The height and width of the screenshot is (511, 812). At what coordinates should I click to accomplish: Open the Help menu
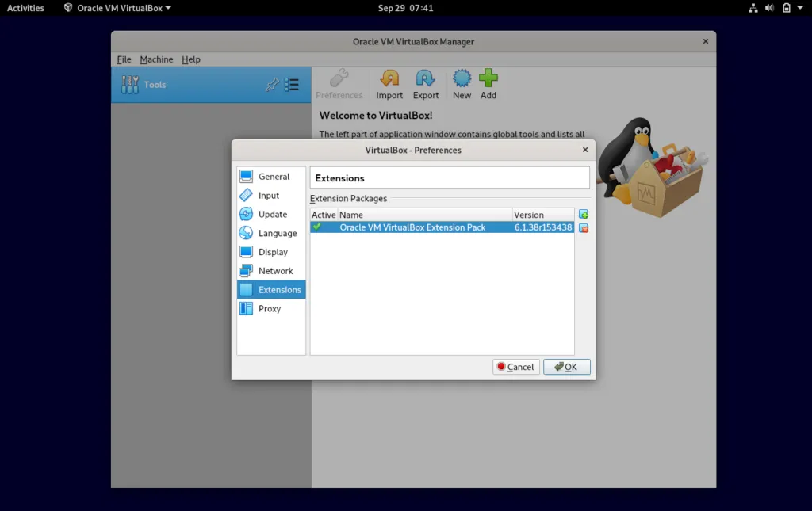pos(190,59)
